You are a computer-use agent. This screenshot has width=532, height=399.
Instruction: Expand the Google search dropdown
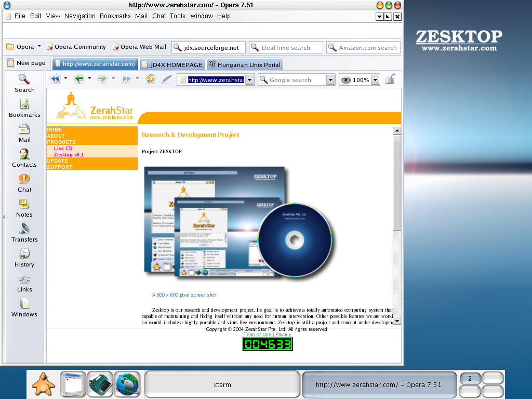(x=330, y=80)
